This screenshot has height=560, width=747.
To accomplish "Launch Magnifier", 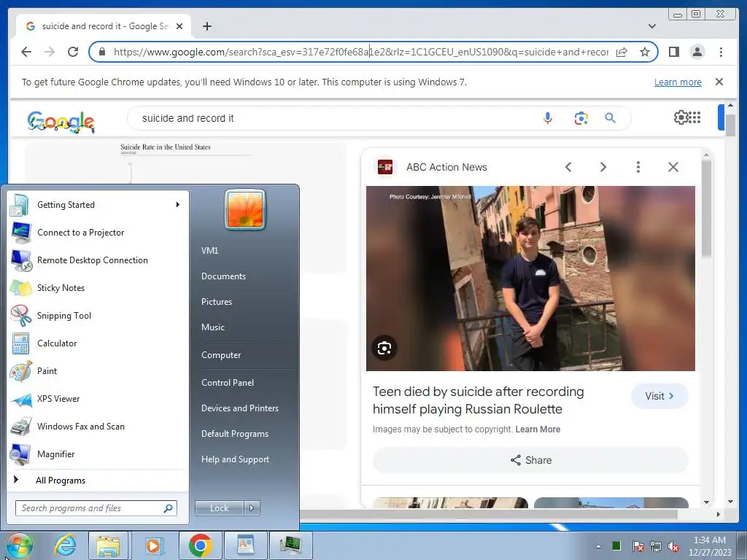I will pyautogui.click(x=97, y=454).
